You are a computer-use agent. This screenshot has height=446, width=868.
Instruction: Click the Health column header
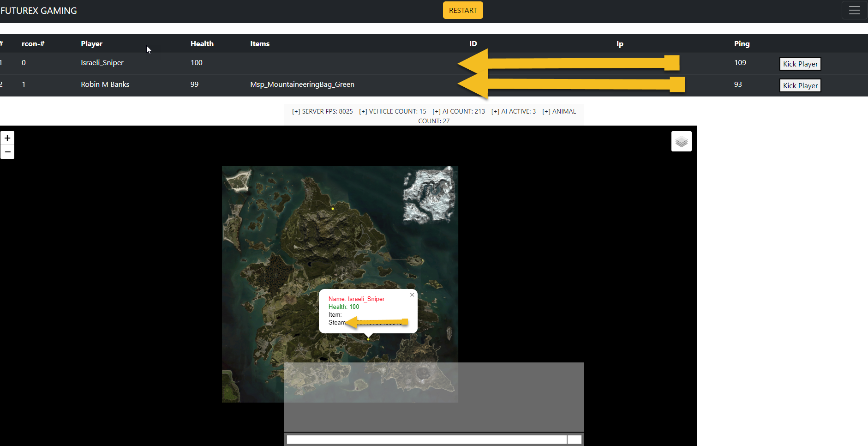(x=202, y=44)
